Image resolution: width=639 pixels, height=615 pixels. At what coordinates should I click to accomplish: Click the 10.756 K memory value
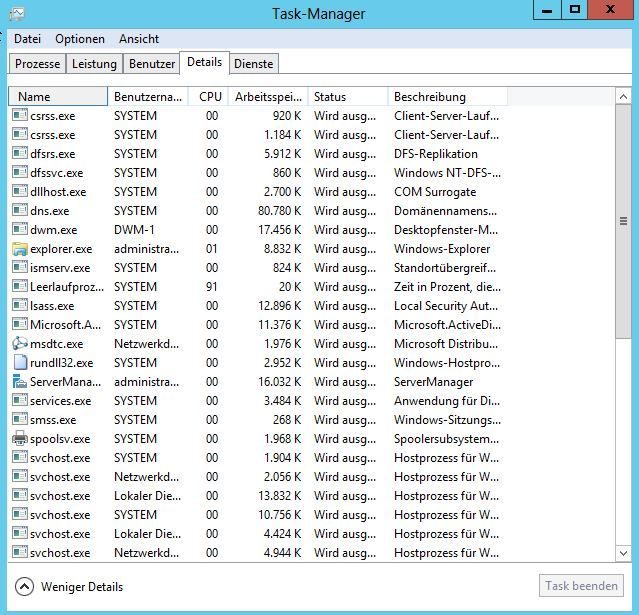280,515
